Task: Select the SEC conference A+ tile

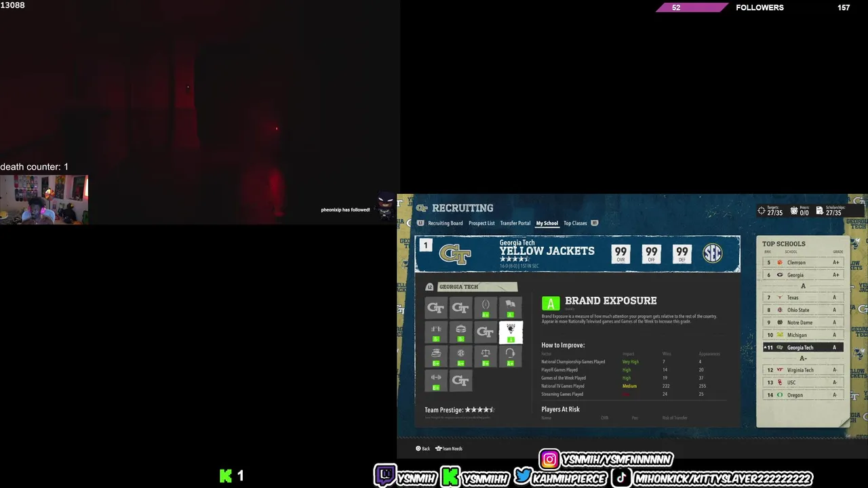Action: tap(461, 357)
